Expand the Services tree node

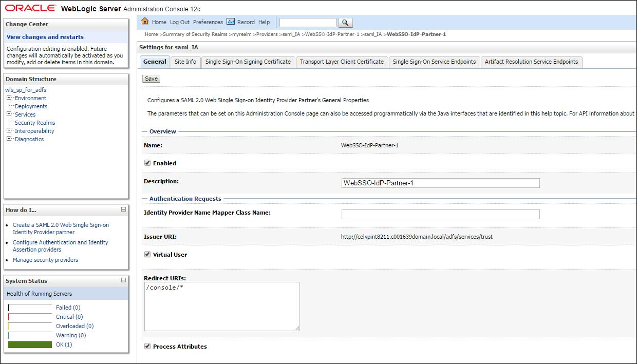point(9,114)
